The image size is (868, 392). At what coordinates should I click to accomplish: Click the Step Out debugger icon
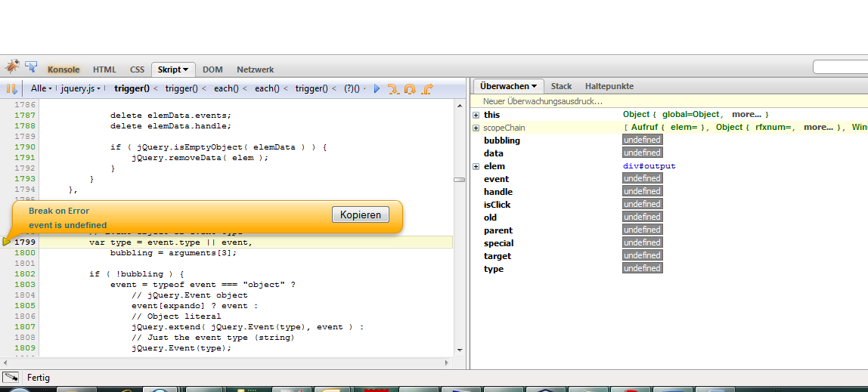[427, 89]
